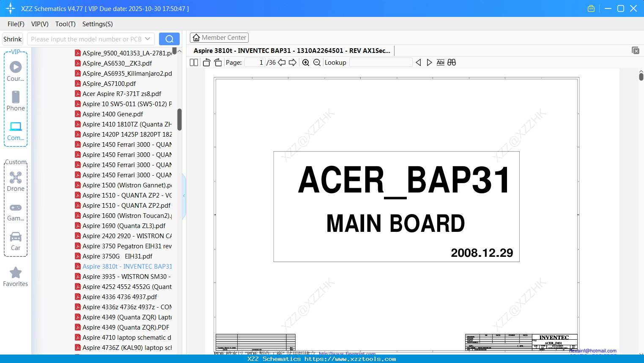Open Aspire 1410 1810TZ Quanta file
The width and height of the screenshot is (644, 363).
tap(123, 124)
